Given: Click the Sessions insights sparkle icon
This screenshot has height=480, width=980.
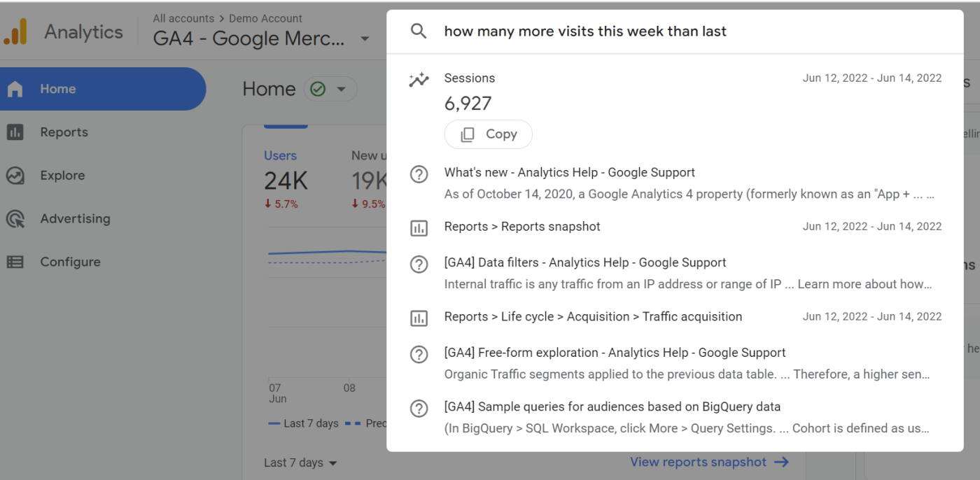Looking at the screenshot, I should point(419,80).
